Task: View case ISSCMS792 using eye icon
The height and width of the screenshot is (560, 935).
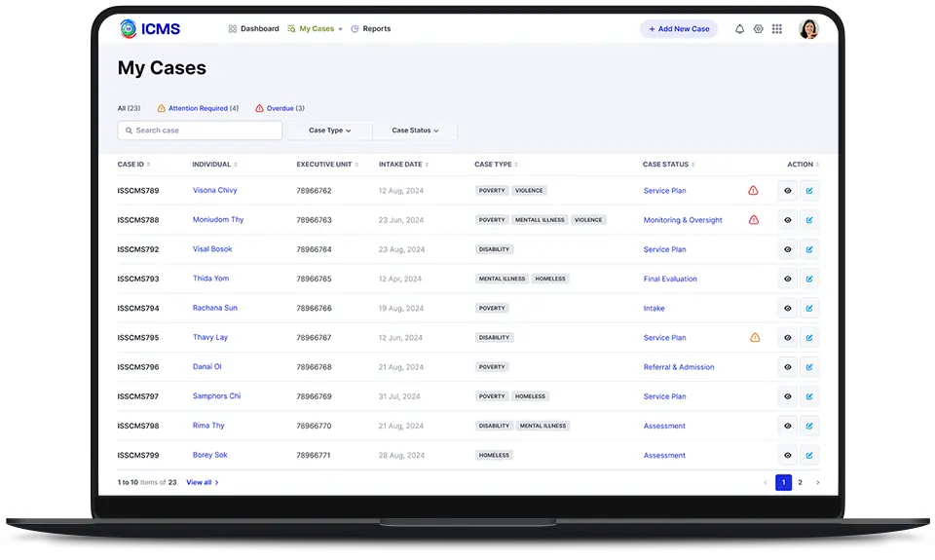Action: 787,250
